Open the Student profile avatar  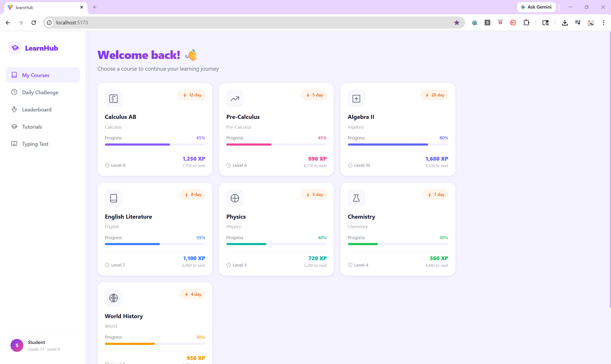tap(17, 345)
